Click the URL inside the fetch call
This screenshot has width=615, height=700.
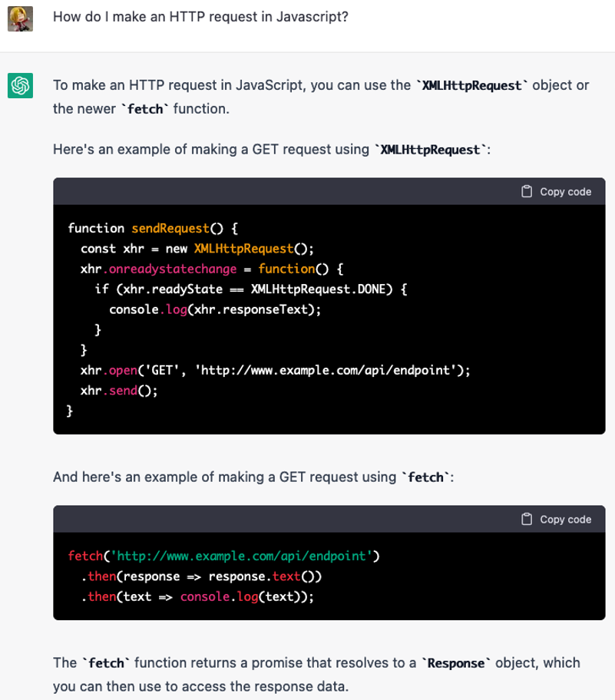[243, 556]
